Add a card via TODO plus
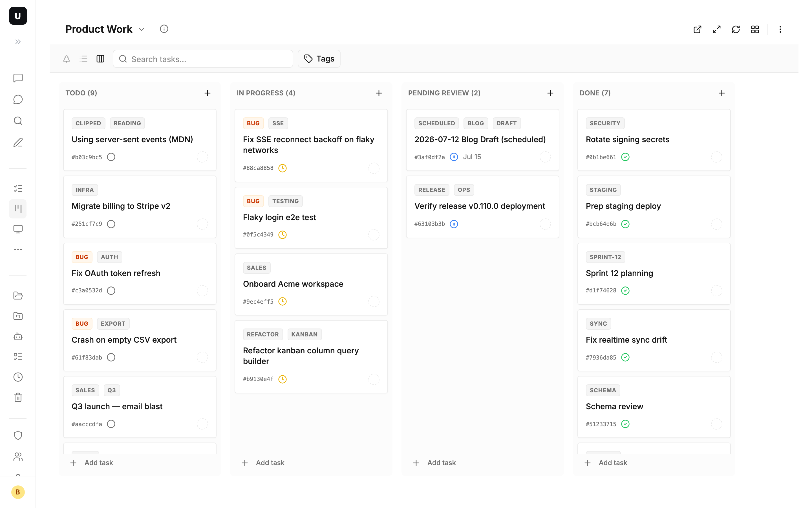812x508 pixels. click(x=207, y=93)
